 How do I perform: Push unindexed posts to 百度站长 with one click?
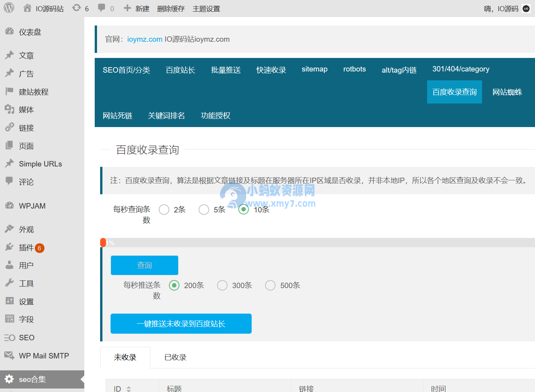[181, 324]
